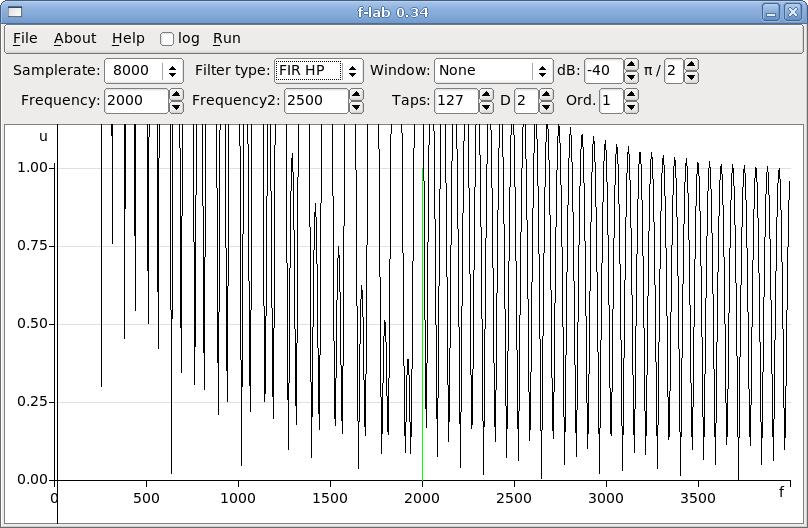Increase the Taps value

[x=486, y=95]
